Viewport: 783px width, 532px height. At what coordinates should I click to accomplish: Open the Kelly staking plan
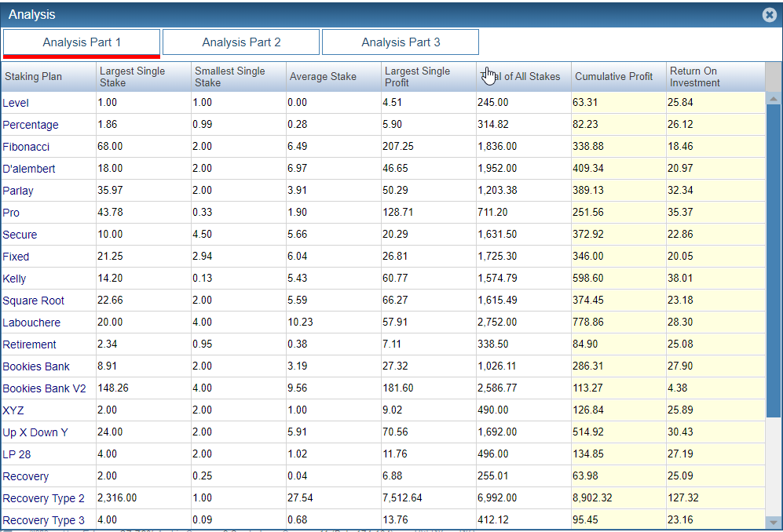pos(14,279)
